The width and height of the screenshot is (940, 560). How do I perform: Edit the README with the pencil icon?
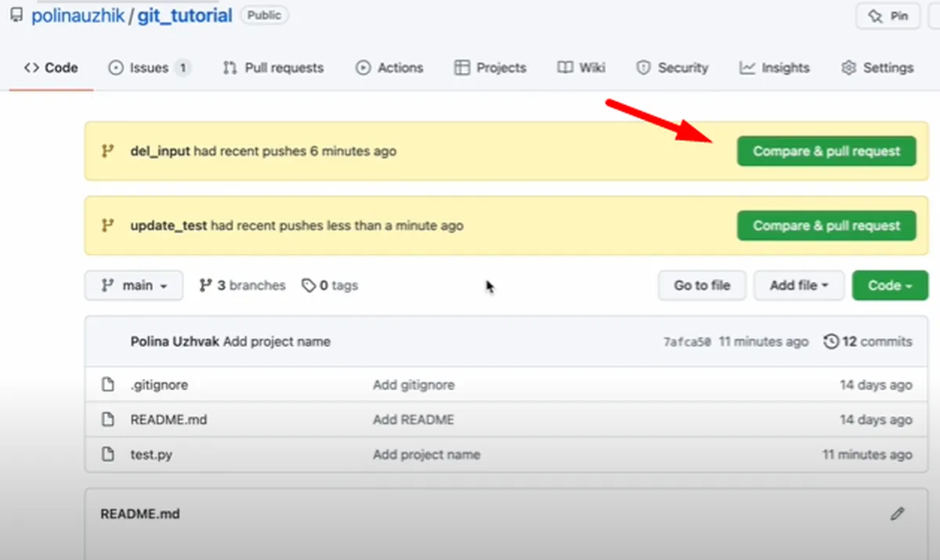click(898, 514)
